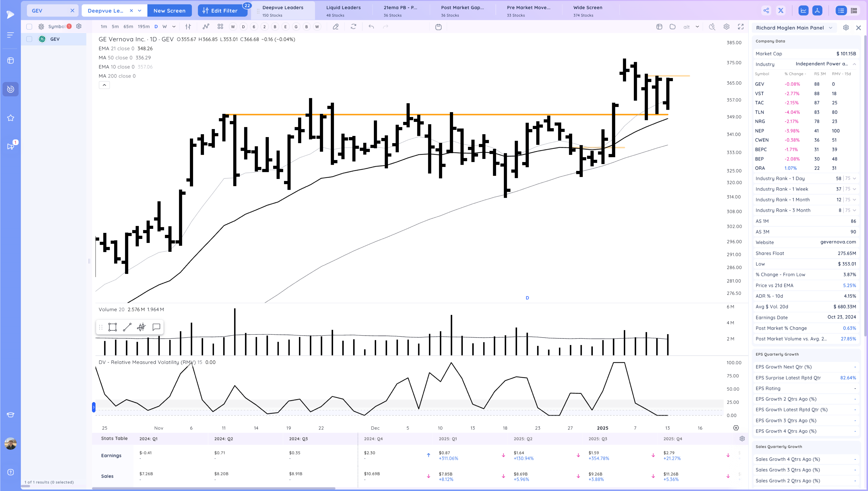Click the refresh sync icon
Screen dimensions: 868x491
pyautogui.click(x=353, y=27)
